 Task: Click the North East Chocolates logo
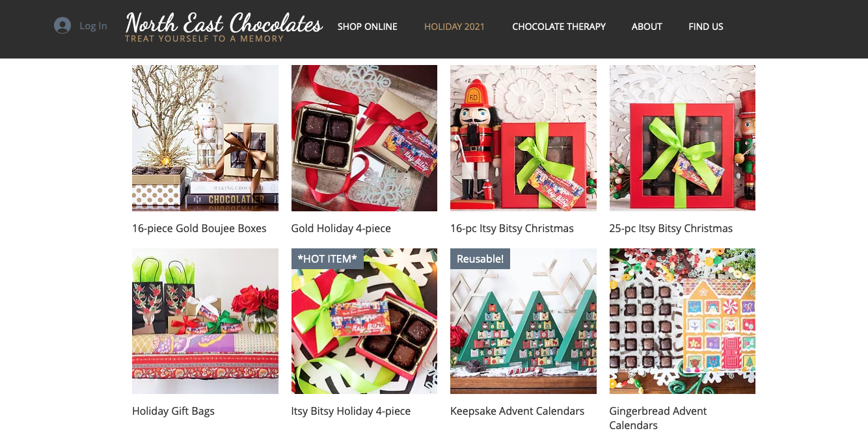click(x=224, y=27)
